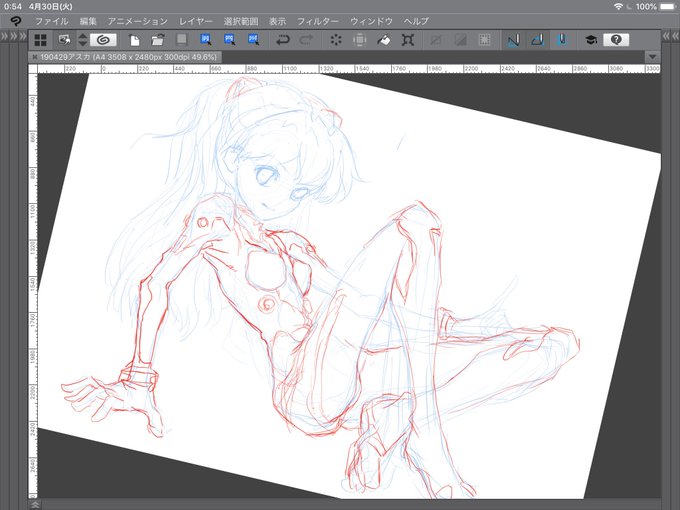Open the レイヤー menu
The width and height of the screenshot is (680, 510).
point(196,21)
